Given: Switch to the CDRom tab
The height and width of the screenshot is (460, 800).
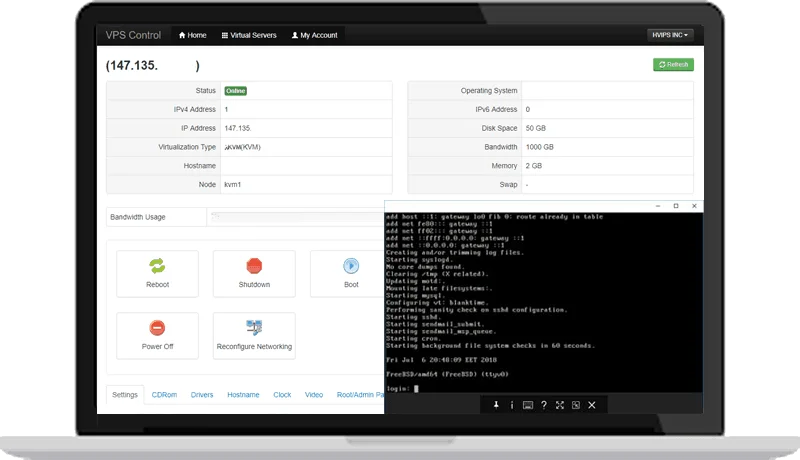Looking at the screenshot, I should pyautogui.click(x=166, y=395).
